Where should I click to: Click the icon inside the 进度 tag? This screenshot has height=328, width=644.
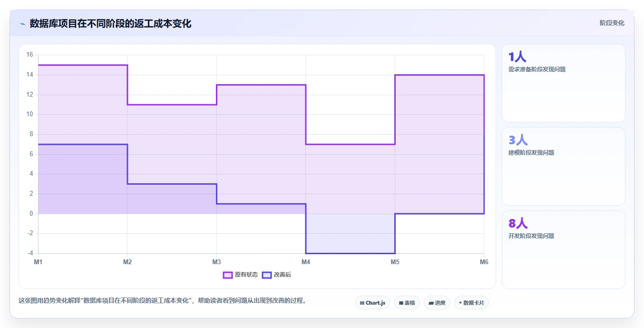(x=431, y=303)
